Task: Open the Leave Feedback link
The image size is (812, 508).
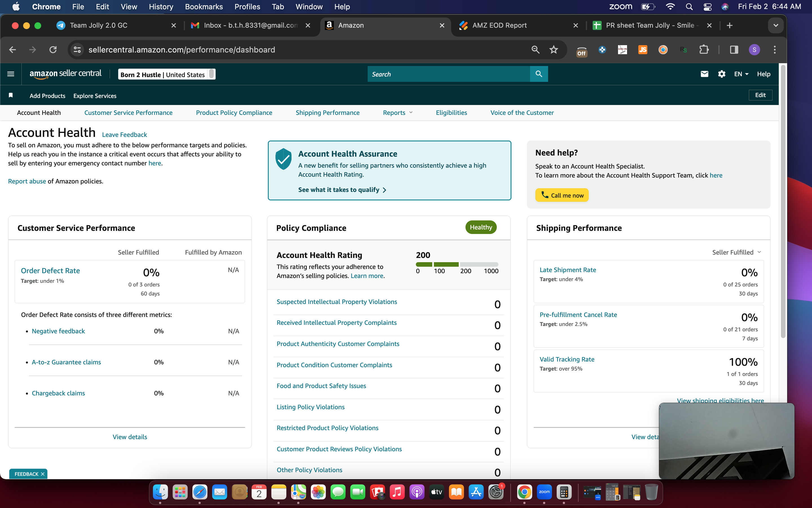Action: click(x=125, y=135)
